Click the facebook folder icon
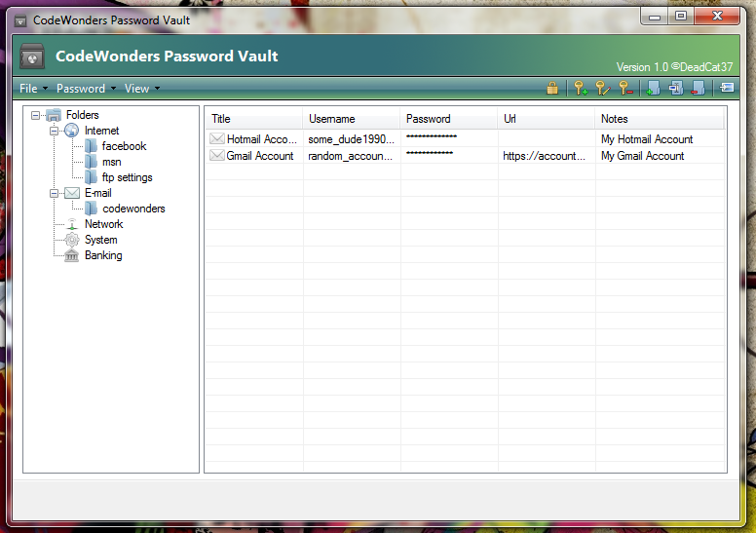This screenshot has width=756, height=533. click(91, 146)
